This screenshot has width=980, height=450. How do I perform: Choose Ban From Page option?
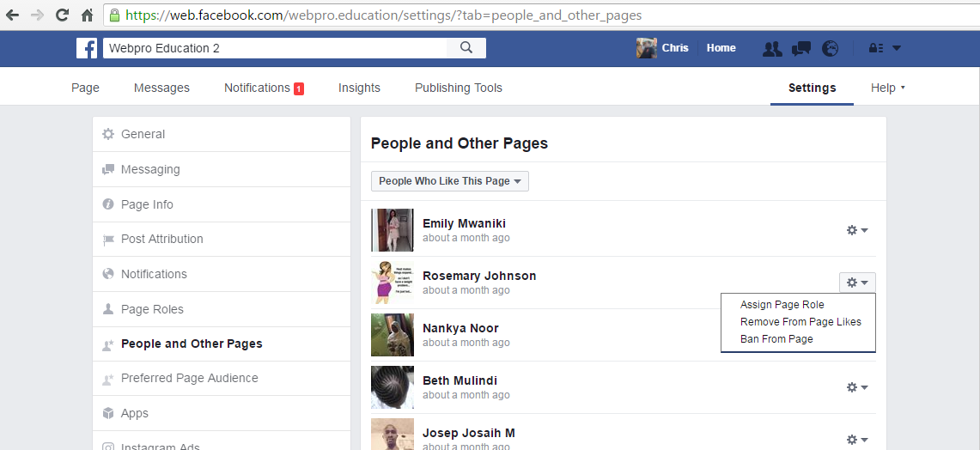tap(776, 339)
